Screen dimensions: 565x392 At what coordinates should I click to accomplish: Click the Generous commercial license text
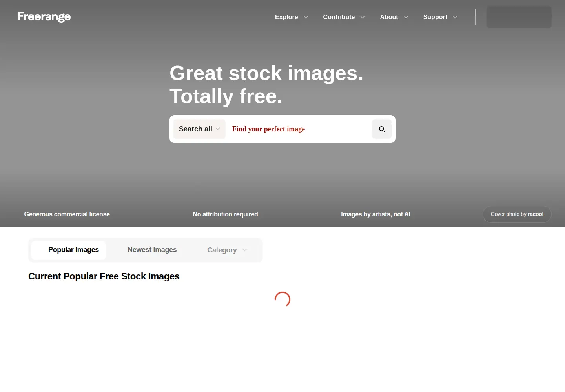click(67, 214)
